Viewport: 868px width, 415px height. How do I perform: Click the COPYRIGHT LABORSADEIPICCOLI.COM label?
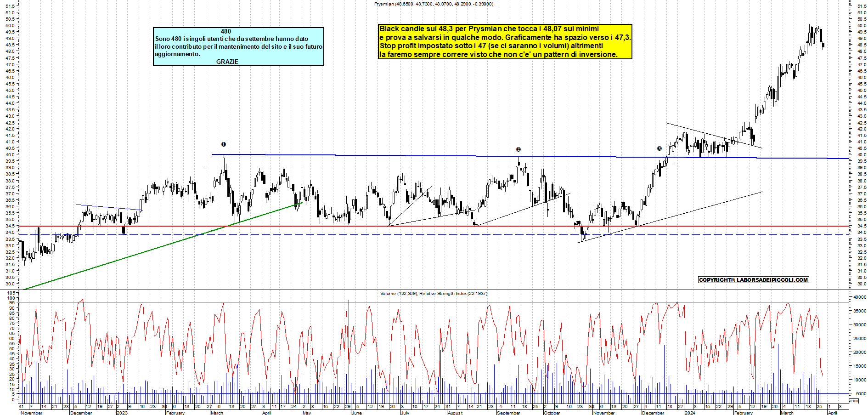pos(753,279)
